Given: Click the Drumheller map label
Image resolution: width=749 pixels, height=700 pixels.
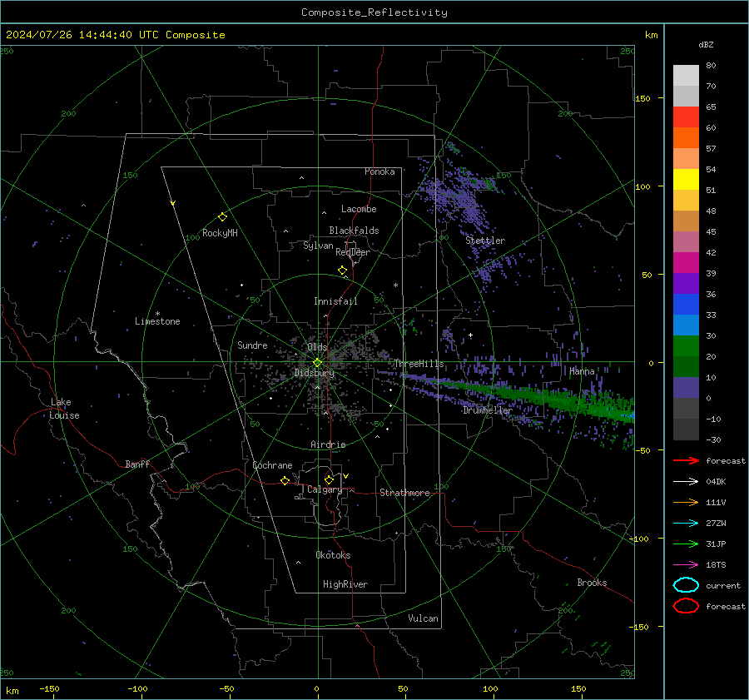Looking at the screenshot, I should [487, 410].
